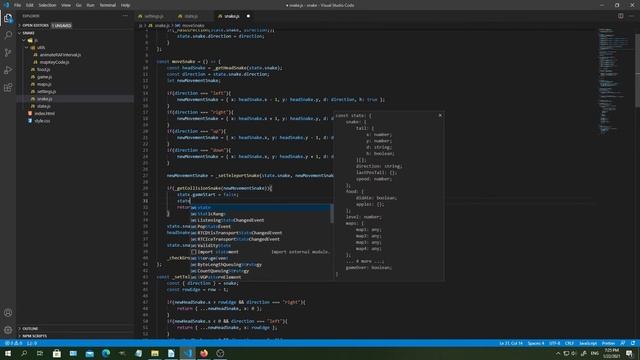
Task: Open the Selection menu
Action: pos(47,5)
